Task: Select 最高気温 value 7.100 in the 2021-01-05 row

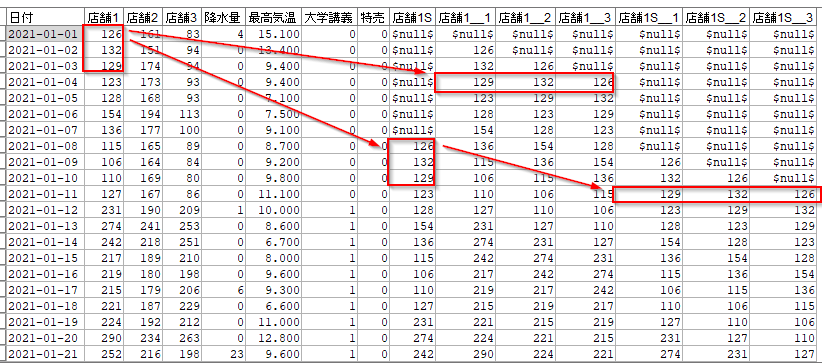Action: point(274,98)
